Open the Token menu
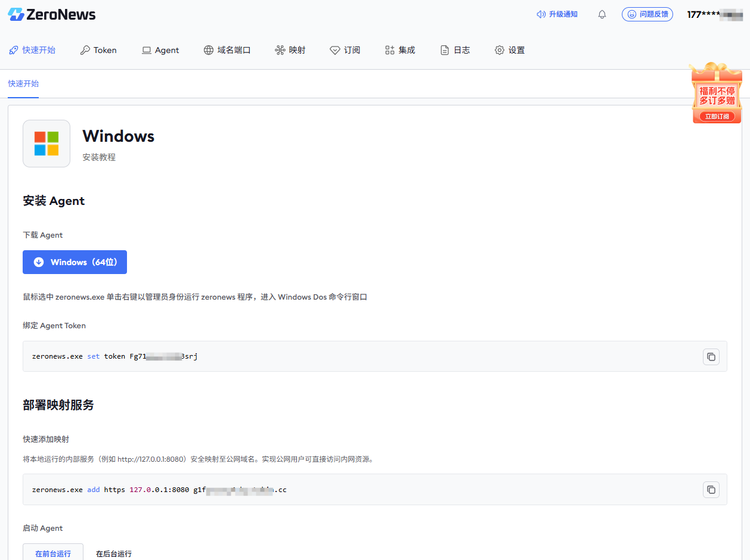Viewport: 750px width, 560px height. click(98, 50)
